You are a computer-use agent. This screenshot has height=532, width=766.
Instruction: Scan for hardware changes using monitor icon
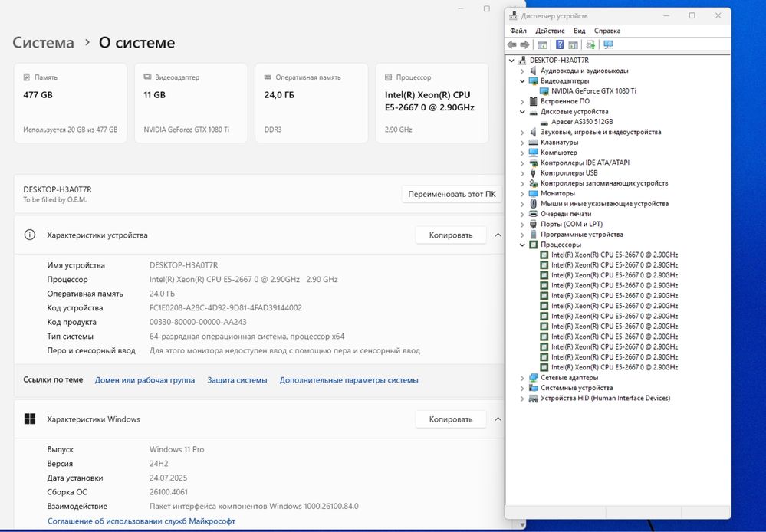click(x=608, y=45)
